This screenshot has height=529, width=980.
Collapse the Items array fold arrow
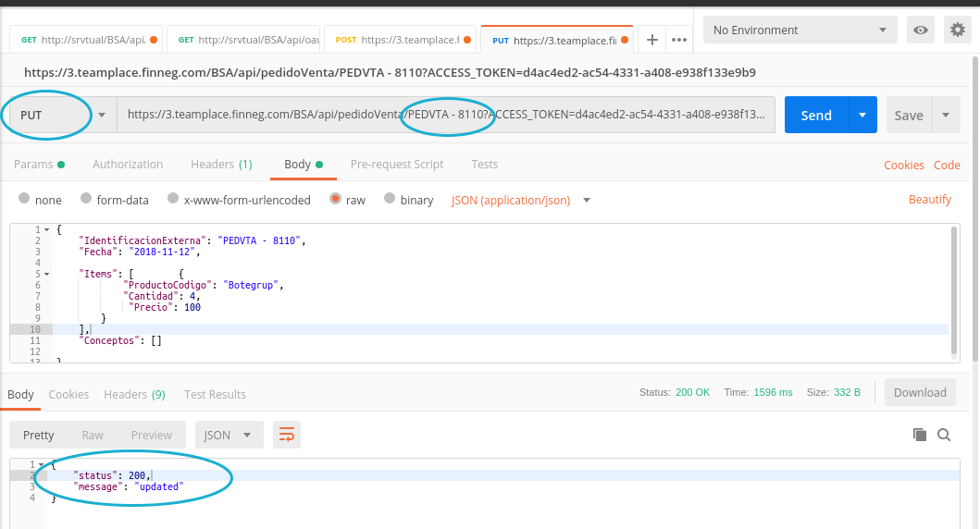point(46,274)
